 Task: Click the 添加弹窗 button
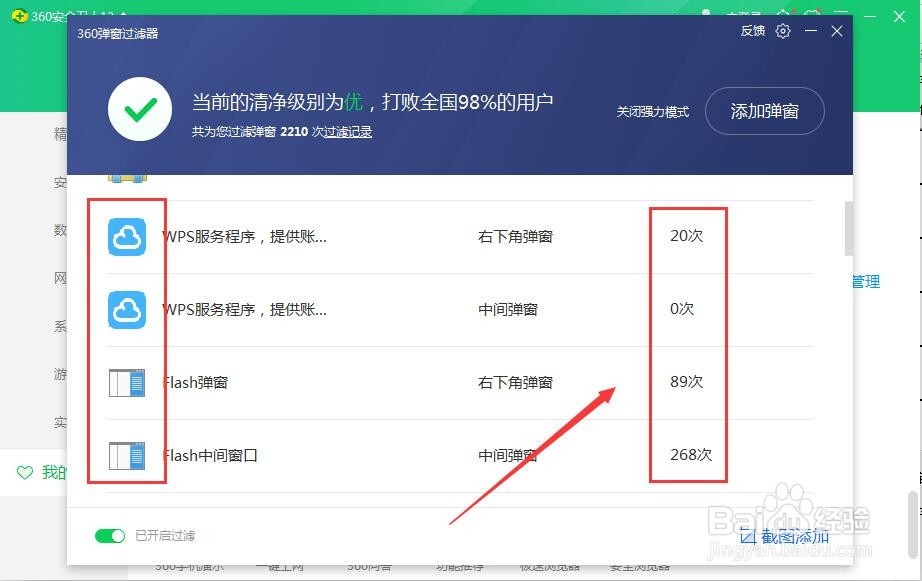pos(764,111)
